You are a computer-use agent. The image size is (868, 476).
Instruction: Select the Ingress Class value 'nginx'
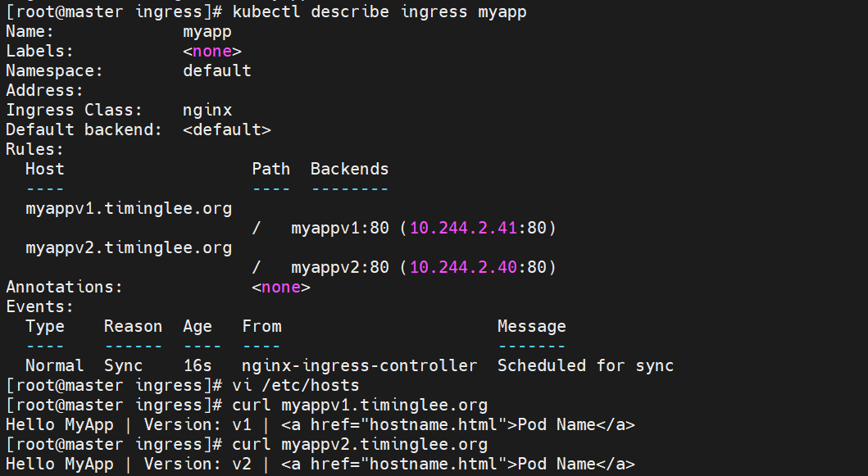[207, 110]
